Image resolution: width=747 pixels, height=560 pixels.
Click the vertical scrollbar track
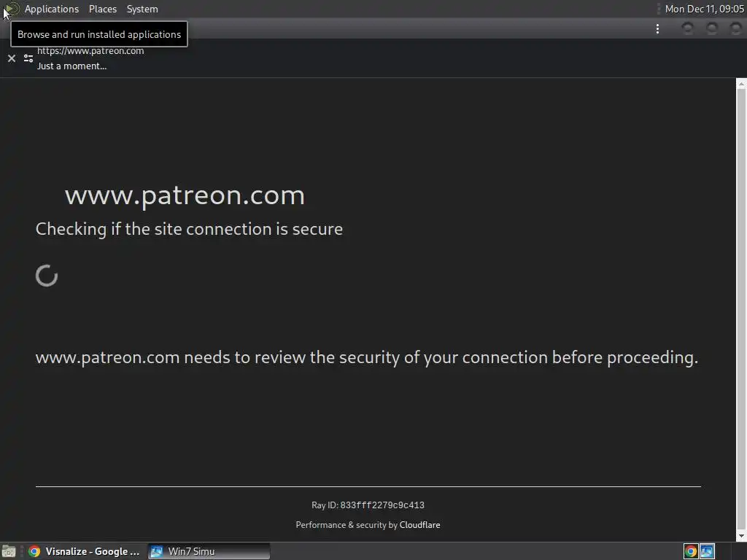point(741,309)
